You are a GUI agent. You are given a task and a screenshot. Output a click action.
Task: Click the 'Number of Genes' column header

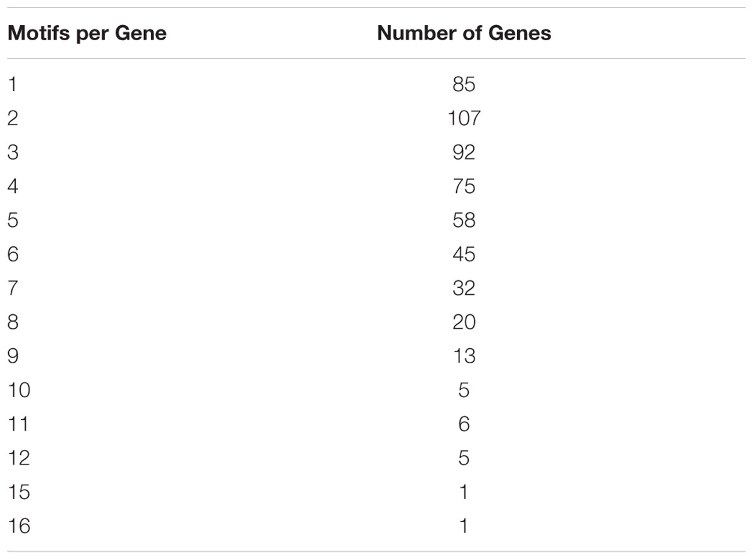coord(464,33)
